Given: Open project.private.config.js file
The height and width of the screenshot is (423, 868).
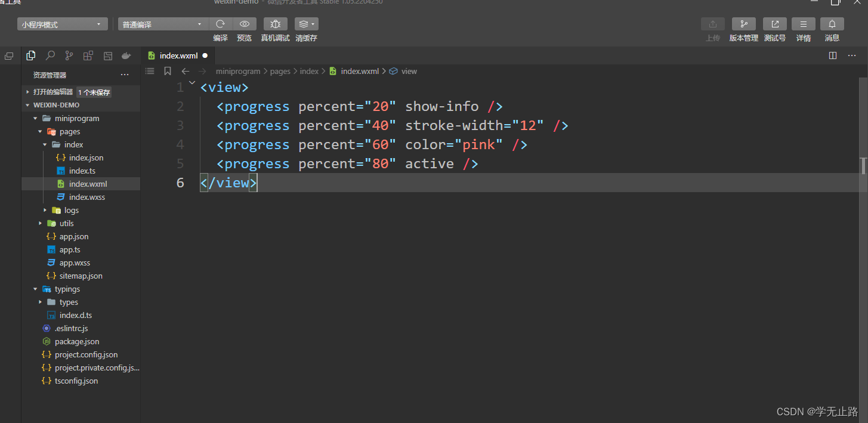Looking at the screenshot, I should pyautogui.click(x=97, y=368).
